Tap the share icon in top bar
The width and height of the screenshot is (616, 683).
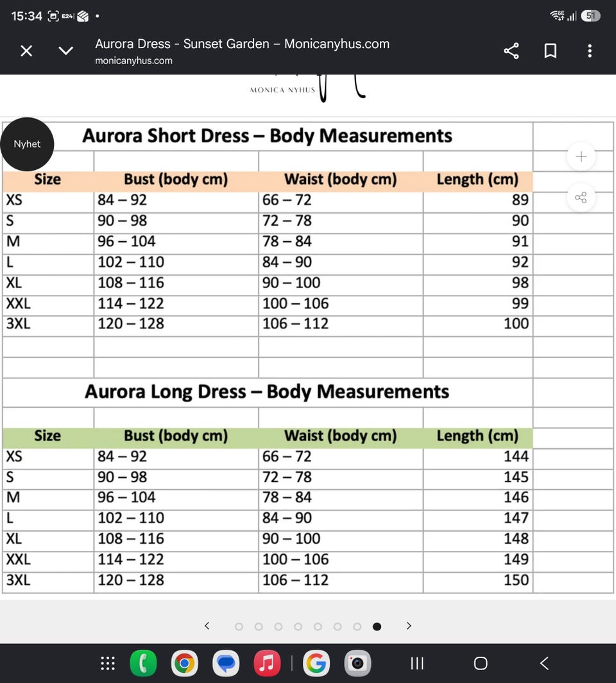coord(511,51)
